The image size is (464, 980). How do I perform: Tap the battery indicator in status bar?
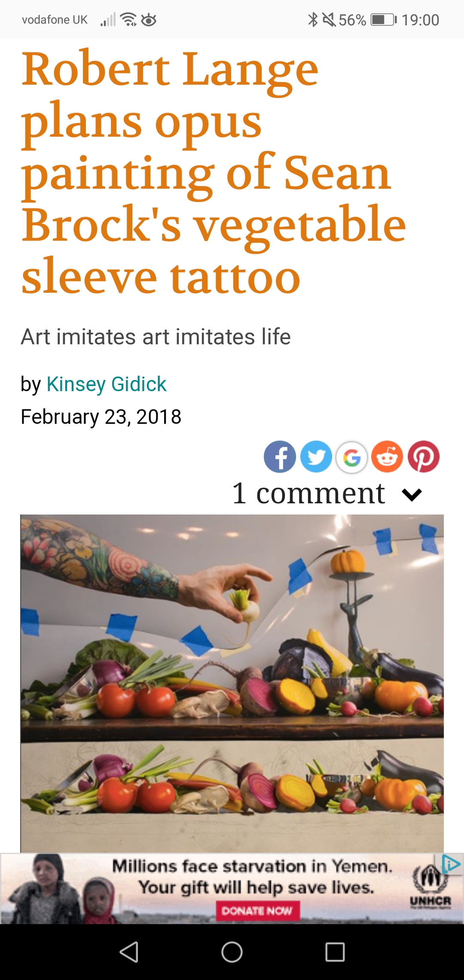383,20
